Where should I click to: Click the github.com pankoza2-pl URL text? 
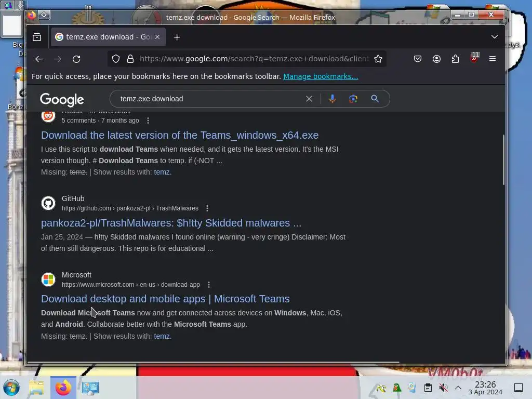[130, 208]
